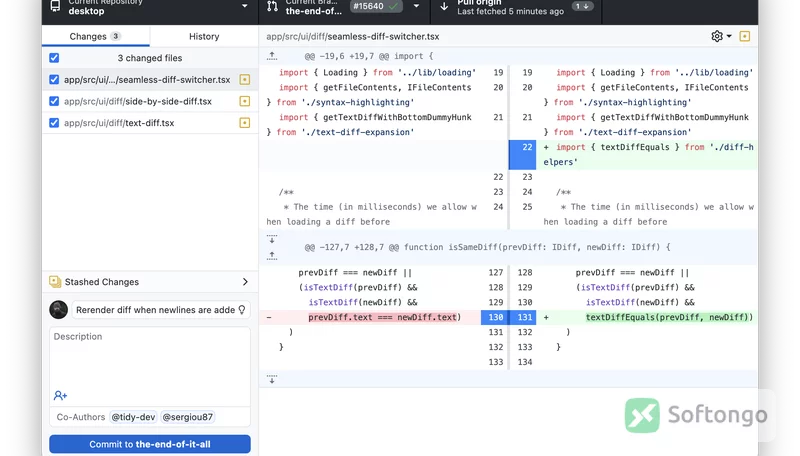The image size is (800, 456).
Task: Click co-author @sergiou87 tag
Action: pyautogui.click(x=187, y=417)
